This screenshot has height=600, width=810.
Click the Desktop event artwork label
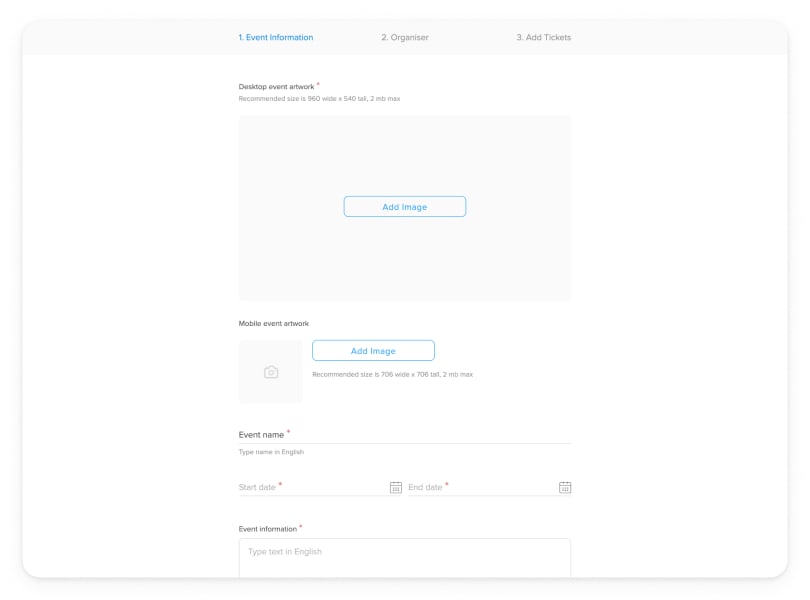[276, 87]
